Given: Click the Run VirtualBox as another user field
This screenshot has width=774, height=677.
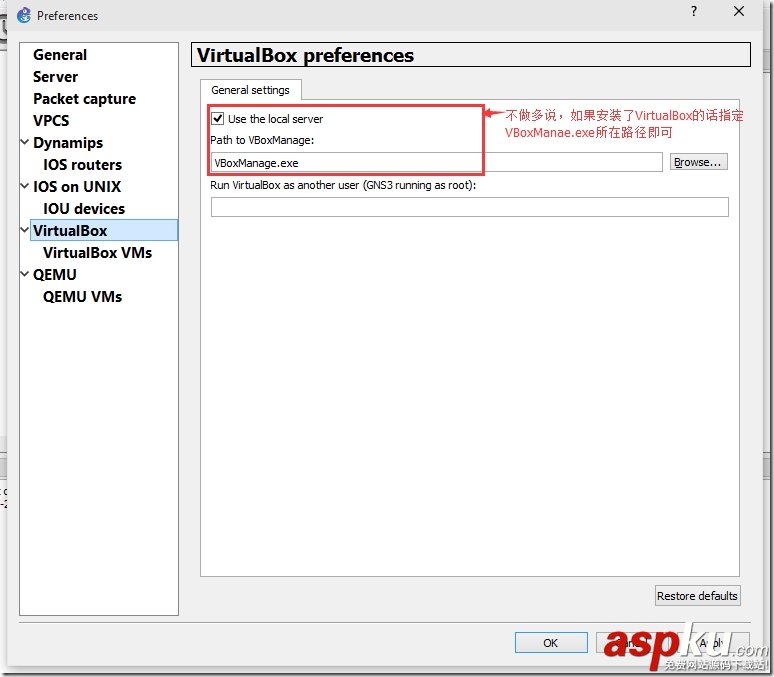Looking at the screenshot, I should pos(469,207).
